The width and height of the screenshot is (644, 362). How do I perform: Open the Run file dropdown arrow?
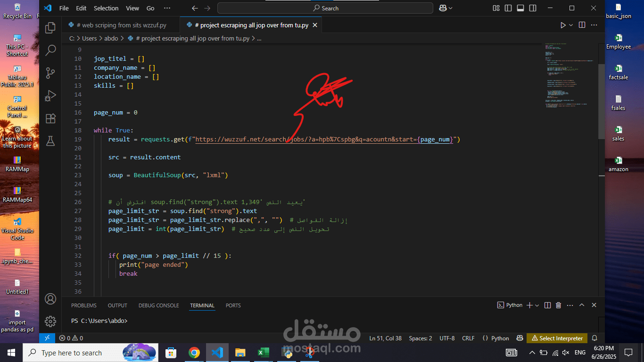(x=571, y=25)
